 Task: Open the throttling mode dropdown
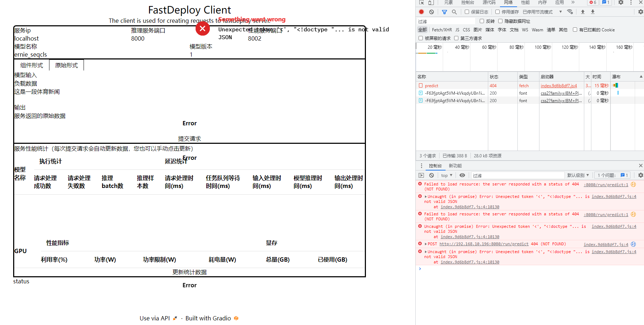pos(542,12)
